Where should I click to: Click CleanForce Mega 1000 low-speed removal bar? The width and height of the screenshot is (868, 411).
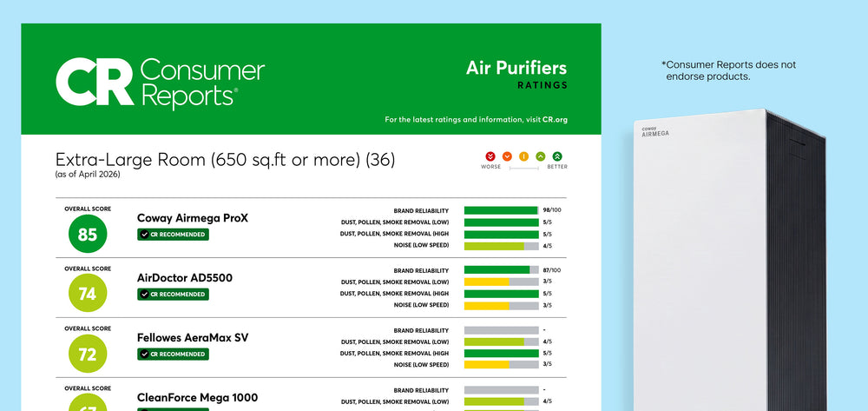502,401
